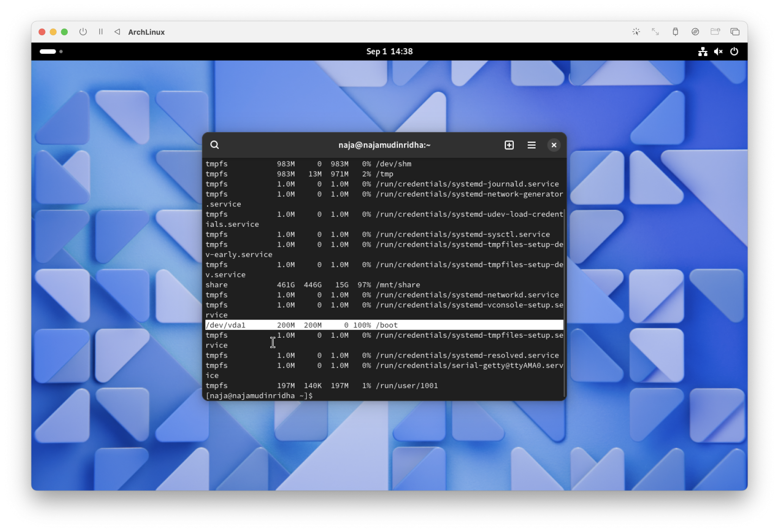The width and height of the screenshot is (779, 532).
Task: Open the clock showing Sep 1 14:38
Action: coord(389,51)
